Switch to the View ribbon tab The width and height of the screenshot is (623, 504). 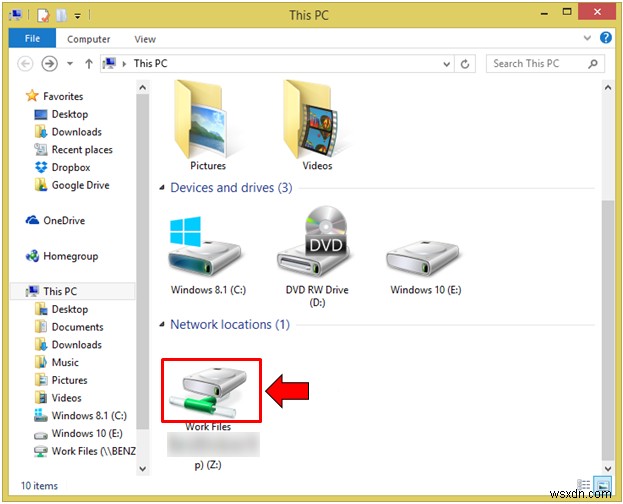[145, 39]
